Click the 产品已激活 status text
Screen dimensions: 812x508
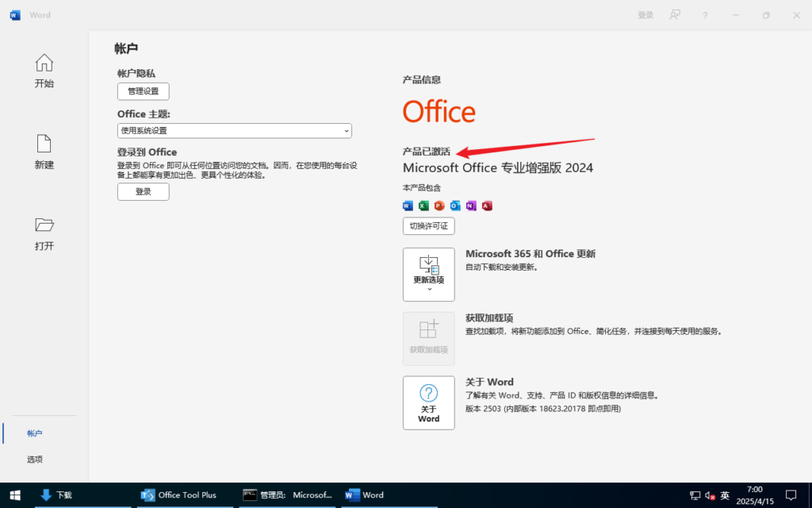(427, 152)
